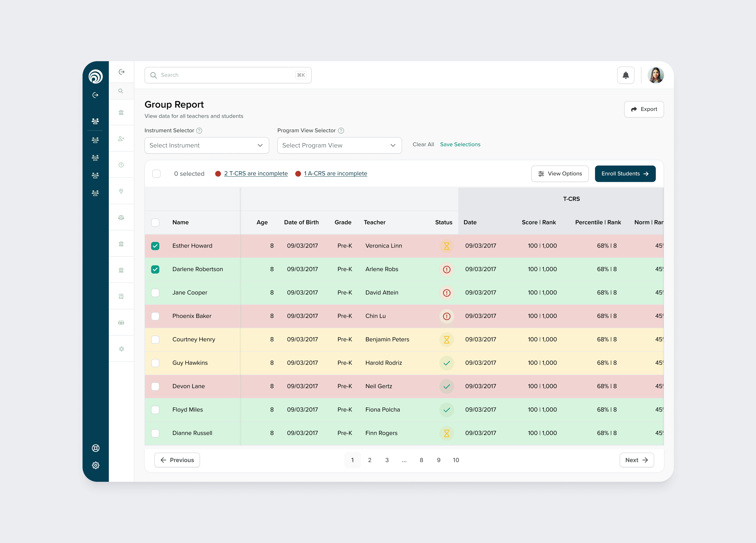Go to page 3 in pagination
The width and height of the screenshot is (756, 543).
pyautogui.click(x=387, y=460)
